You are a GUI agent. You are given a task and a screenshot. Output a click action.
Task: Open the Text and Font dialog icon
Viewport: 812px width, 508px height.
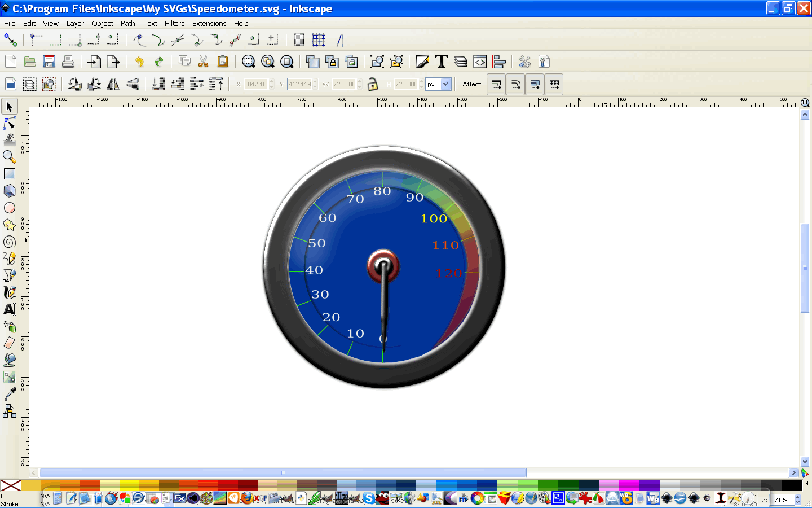(x=442, y=62)
